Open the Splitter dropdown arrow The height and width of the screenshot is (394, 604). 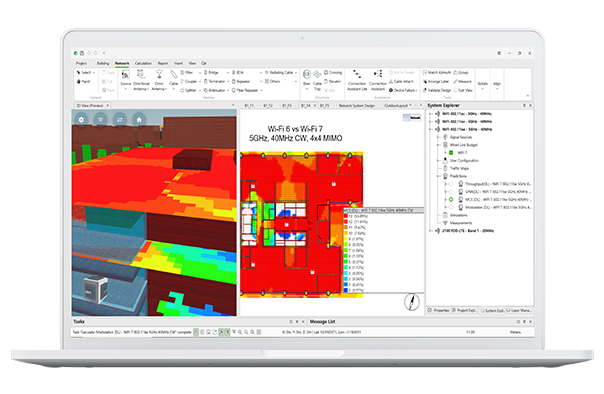(200, 90)
